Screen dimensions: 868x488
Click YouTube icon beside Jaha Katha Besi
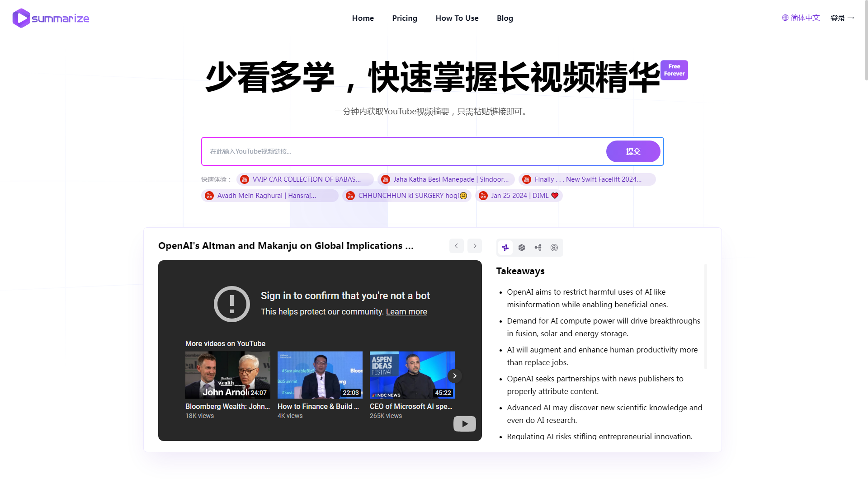tap(386, 179)
